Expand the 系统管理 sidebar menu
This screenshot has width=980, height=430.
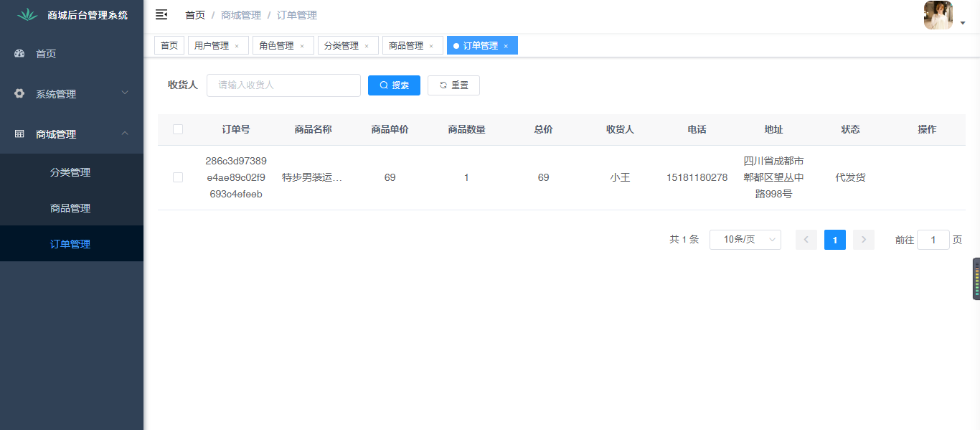pyautogui.click(x=72, y=94)
